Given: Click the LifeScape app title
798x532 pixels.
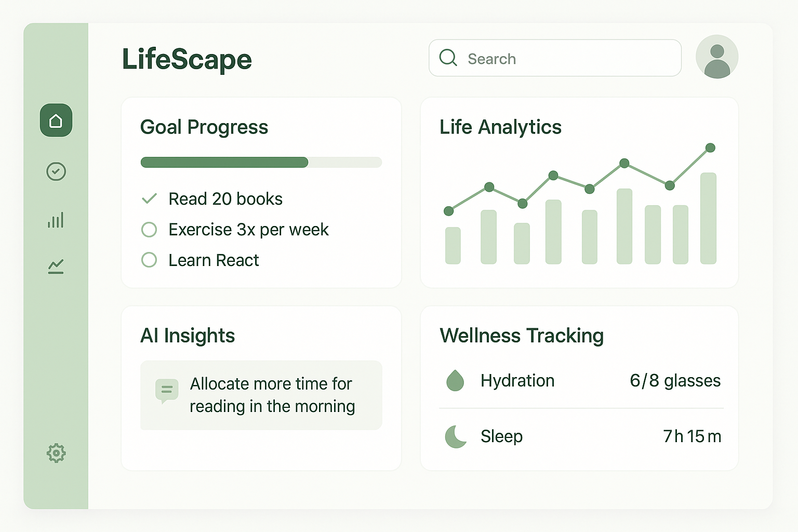Looking at the screenshot, I should 187,59.
